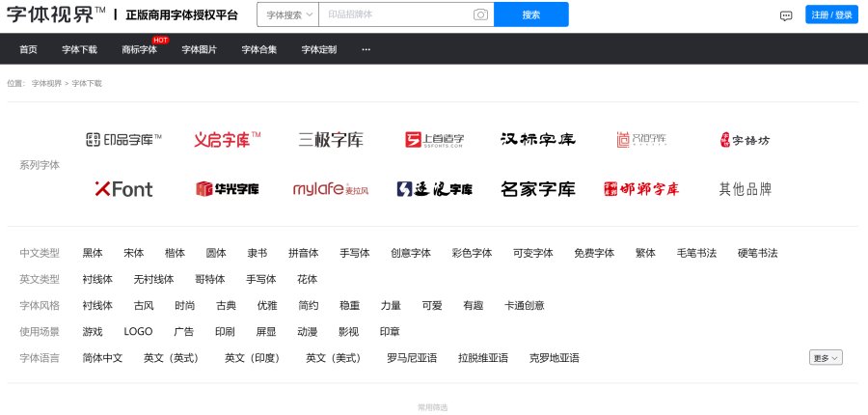Select the 印品字库 brand logo
The image size is (868, 415).
tap(123, 140)
